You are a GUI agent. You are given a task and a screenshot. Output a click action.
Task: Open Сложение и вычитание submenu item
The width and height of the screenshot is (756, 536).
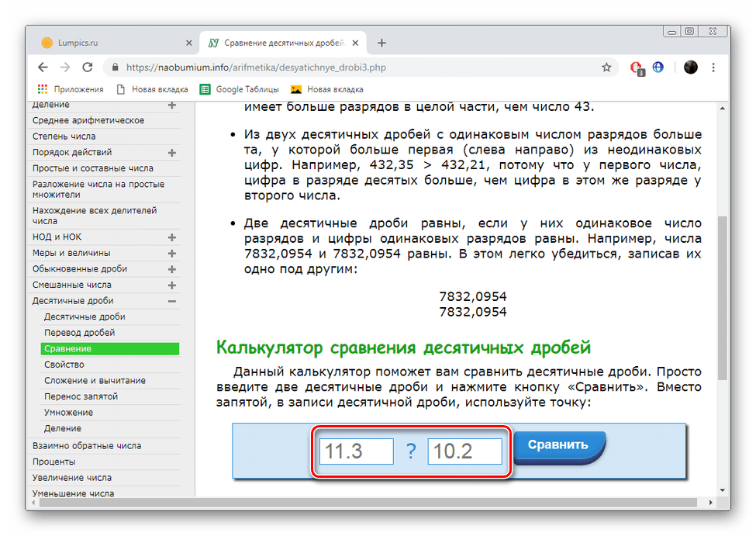[x=95, y=380]
